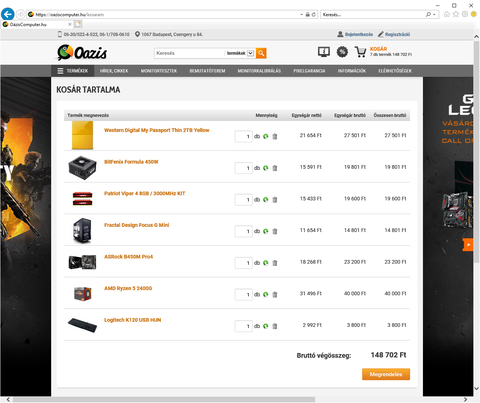Open the percent discount badge icon
The image size is (480, 403).
click(x=342, y=52)
